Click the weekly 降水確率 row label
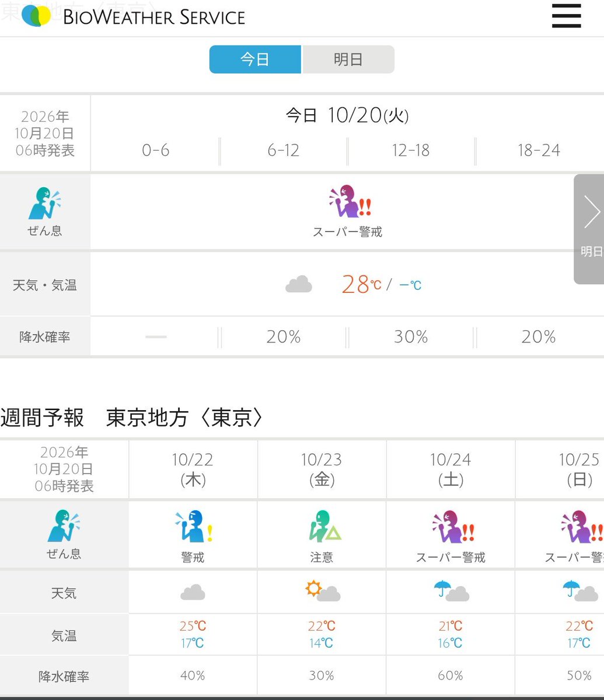604x700 pixels. click(x=64, y=677)
